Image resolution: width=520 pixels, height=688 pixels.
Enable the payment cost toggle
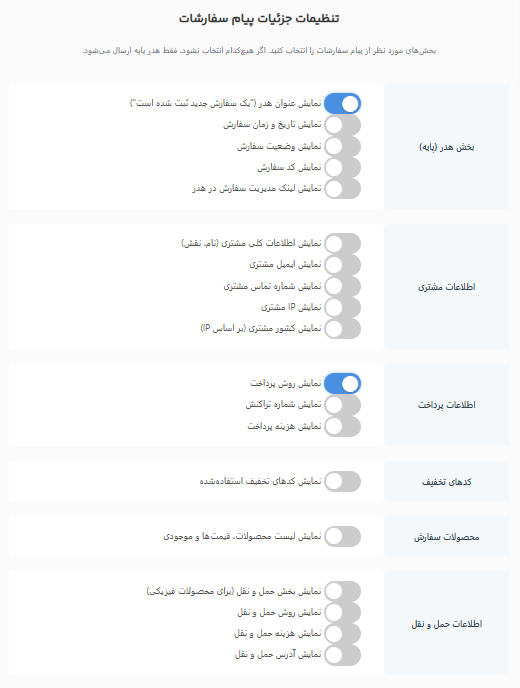pyautogui.click(x=342, y=426)
